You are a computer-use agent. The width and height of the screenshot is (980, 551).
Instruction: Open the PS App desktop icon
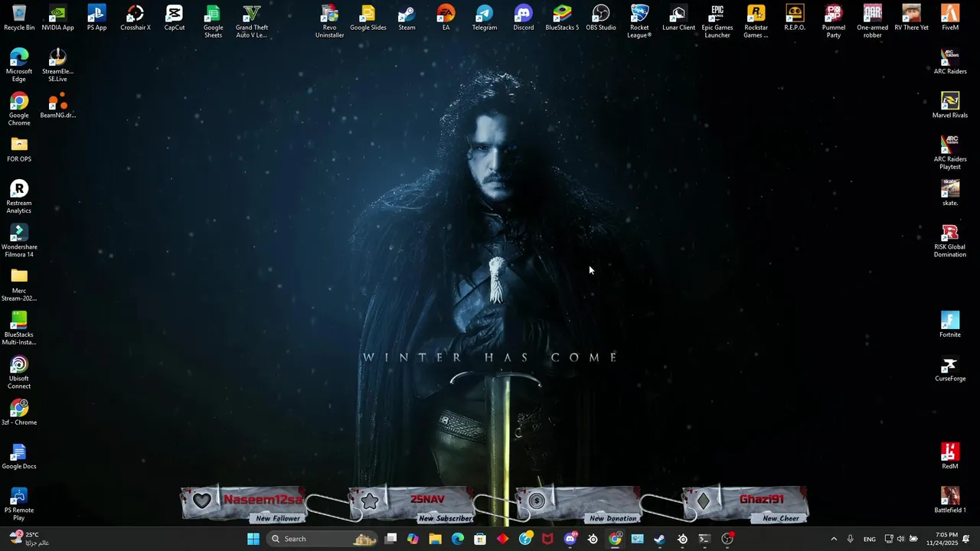(x=96, y=18)
